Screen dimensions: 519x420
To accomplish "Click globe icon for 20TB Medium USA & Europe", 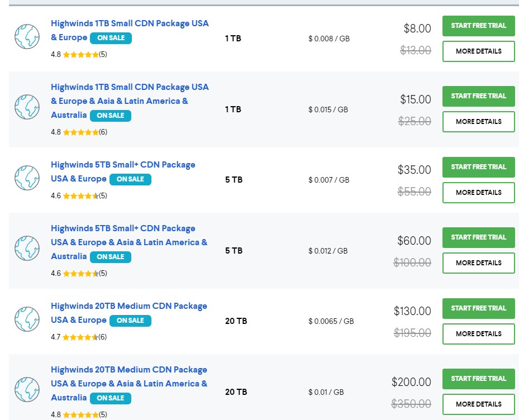I will [x=27, y=319].
